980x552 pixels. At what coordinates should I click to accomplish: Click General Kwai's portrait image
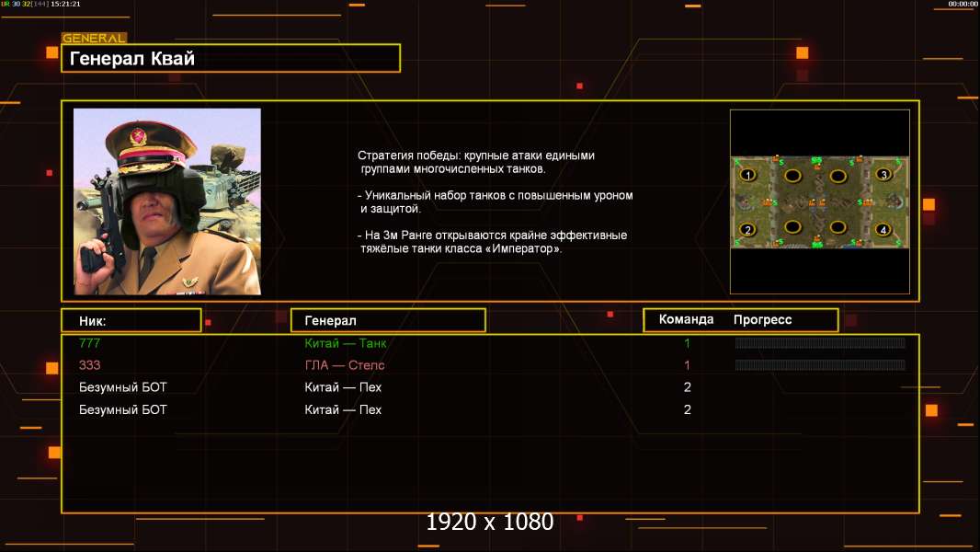click(167, 201)
